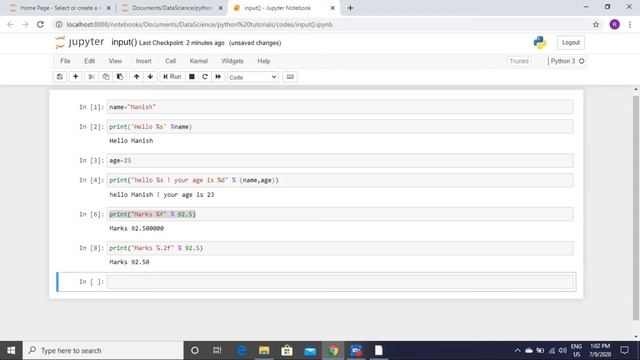This screenshot has width=640, height=360.
Task: Open the Windows Start menu
Action: pyautogui.click(x=11, y=351)
